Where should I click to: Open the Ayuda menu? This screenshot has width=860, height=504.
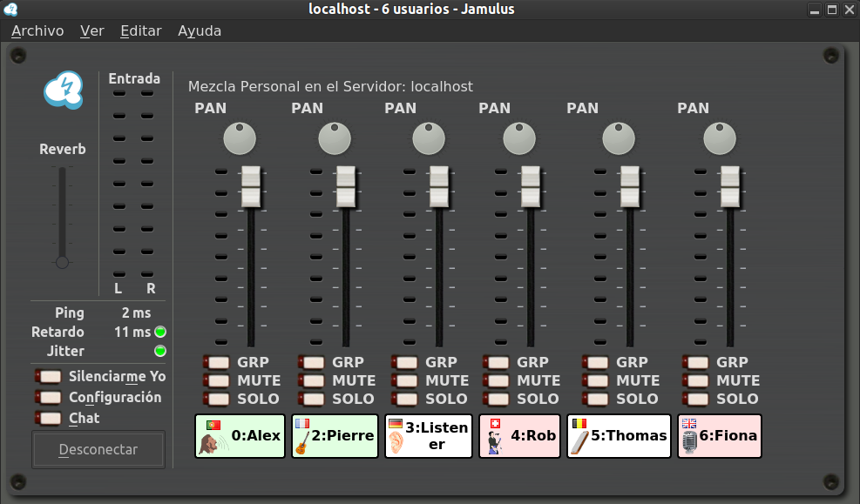coord(199,30)
